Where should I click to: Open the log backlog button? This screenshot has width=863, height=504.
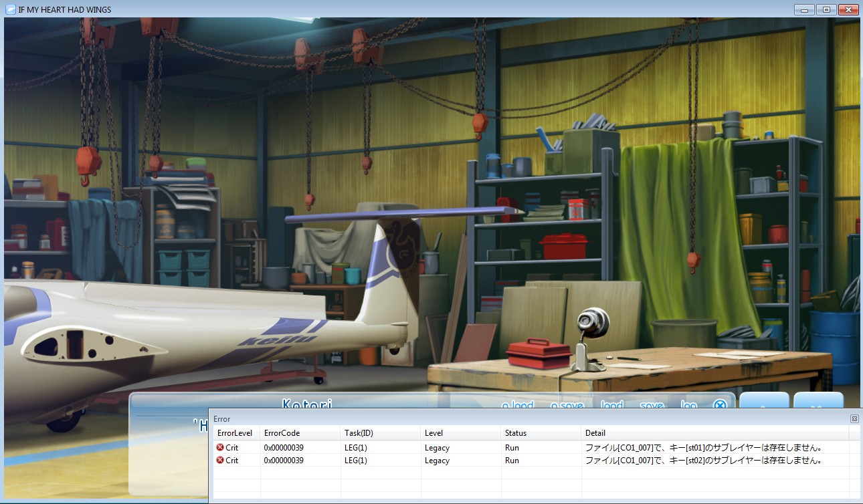[x=689, y=404]
